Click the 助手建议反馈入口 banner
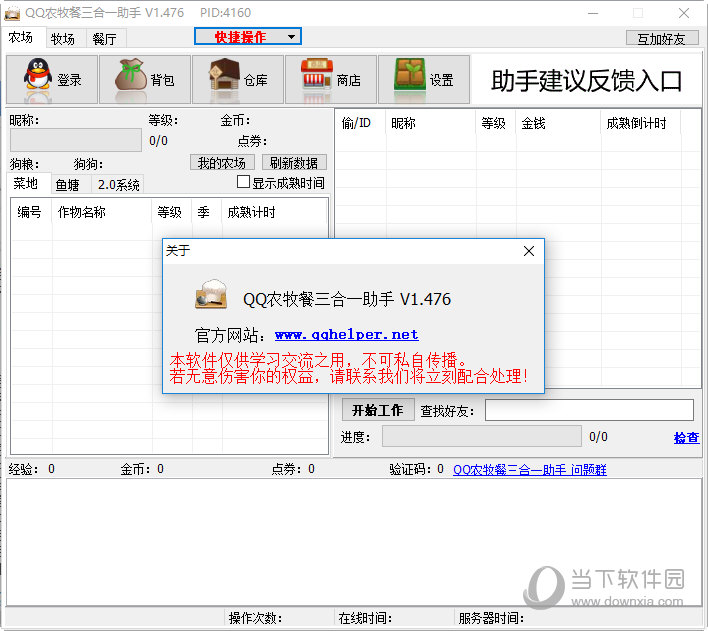This screenshot has height=631, width=708. (586, 81)
